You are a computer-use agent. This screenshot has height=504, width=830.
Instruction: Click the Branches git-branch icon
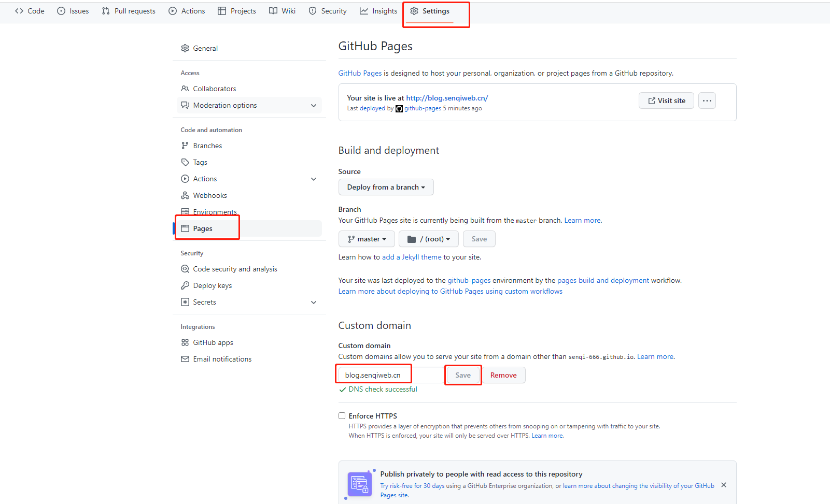[x=185, y=146]
